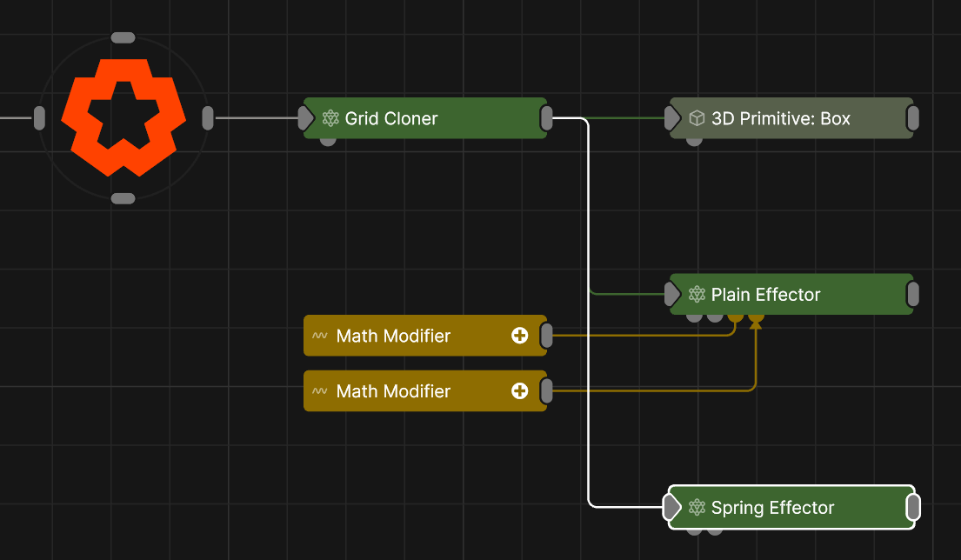
Task: Click the Spring Effector atom icon
Action: 697,508
